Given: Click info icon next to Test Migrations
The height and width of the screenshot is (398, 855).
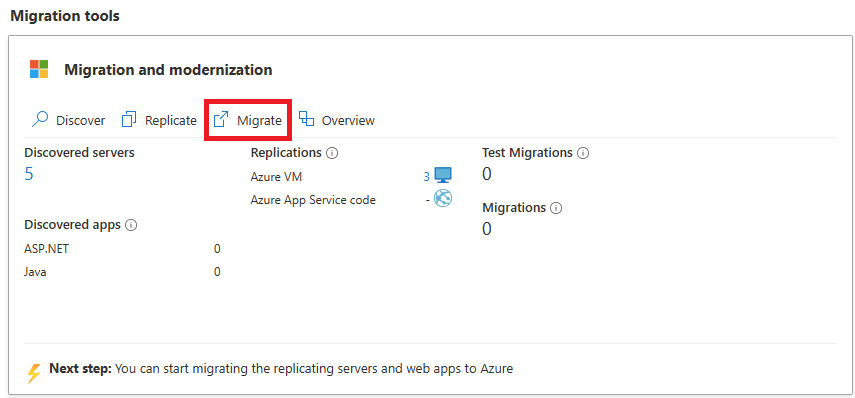Looking at the screenshot, I should point(583,153).
